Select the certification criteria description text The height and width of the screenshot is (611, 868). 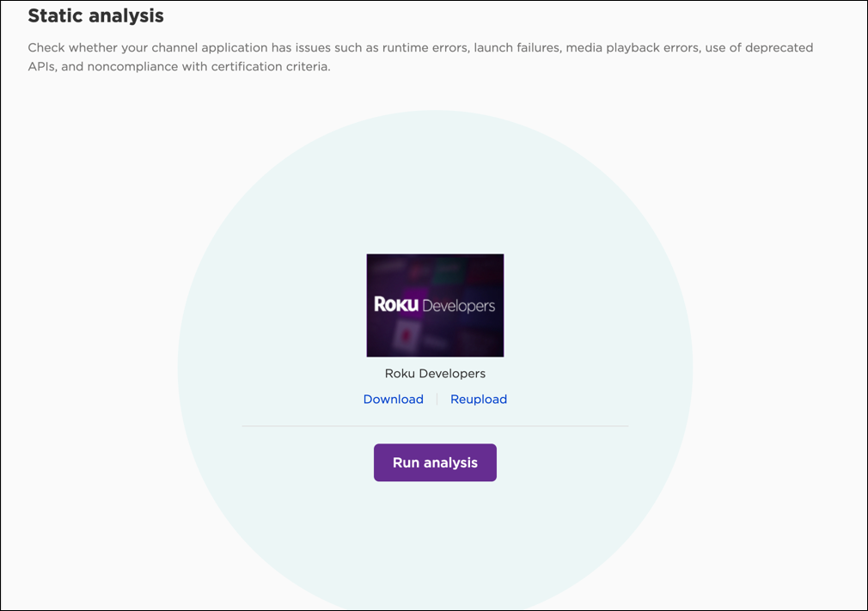[x=421, y=57]
